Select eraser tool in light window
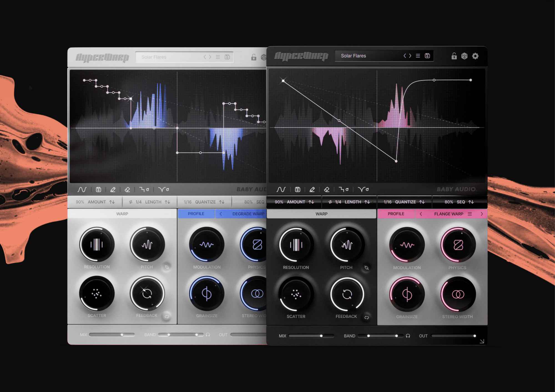 click(127, 189)
